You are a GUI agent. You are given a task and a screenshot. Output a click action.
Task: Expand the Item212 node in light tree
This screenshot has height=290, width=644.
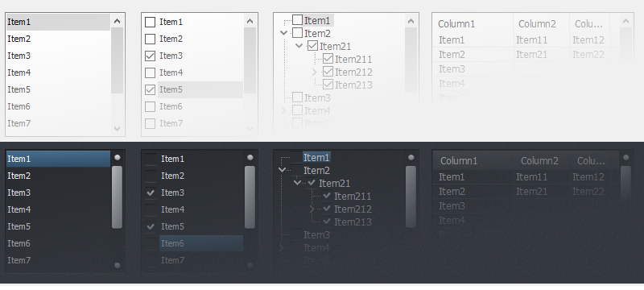coord(314,72)
